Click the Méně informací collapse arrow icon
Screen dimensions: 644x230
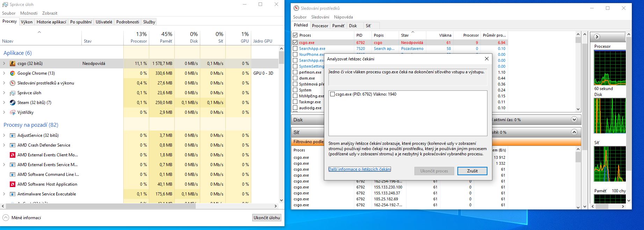tap(6, 217)
